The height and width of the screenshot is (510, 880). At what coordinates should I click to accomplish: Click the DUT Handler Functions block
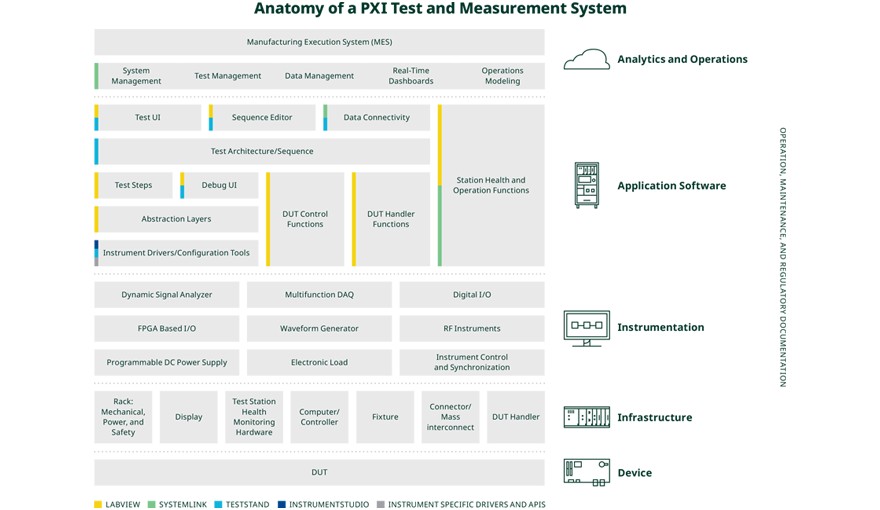[391, 219]
